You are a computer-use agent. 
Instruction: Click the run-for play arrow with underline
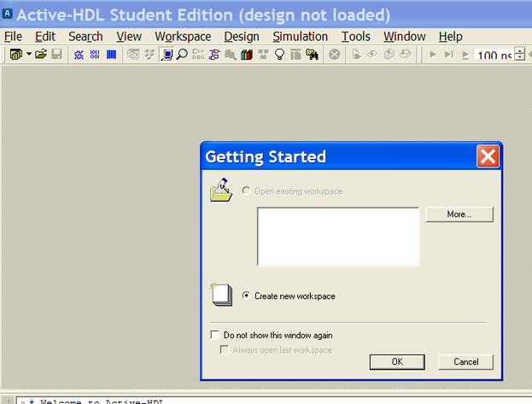(x=465, y=55)
